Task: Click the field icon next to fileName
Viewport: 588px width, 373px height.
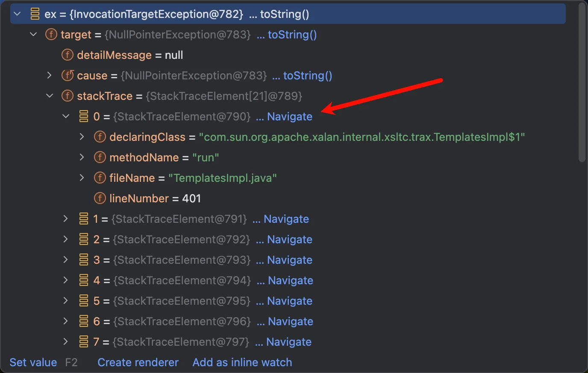Action: pyautogui.click(x=100, y=178)
